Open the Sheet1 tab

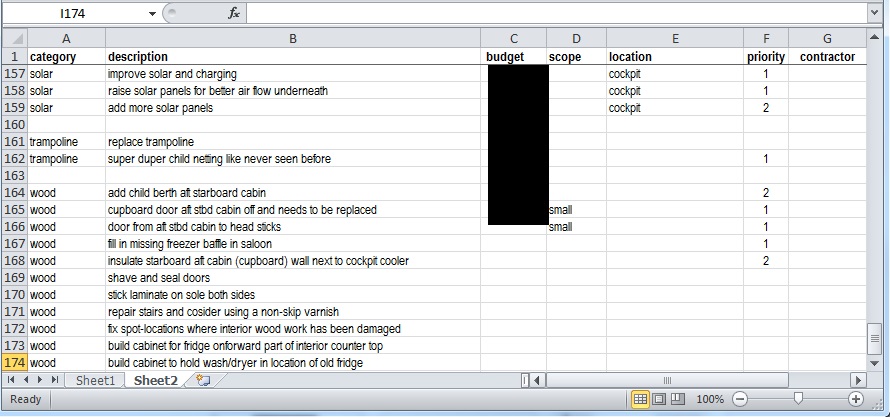[96, 380]
